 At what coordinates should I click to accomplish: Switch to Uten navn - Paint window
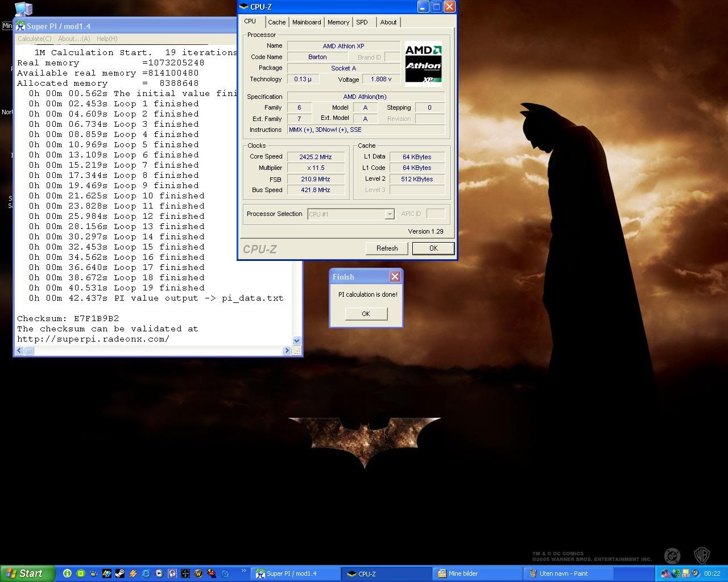coord(569,573)
